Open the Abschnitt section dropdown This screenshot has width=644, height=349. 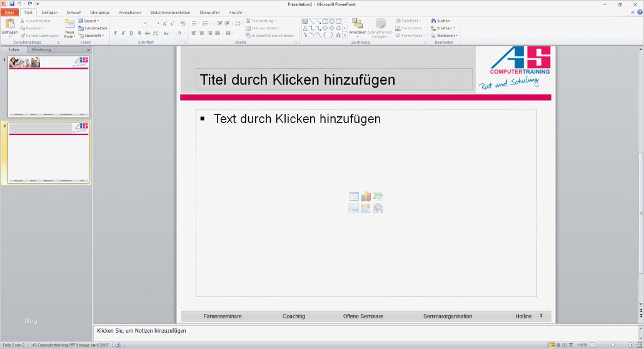click(91, 36)
